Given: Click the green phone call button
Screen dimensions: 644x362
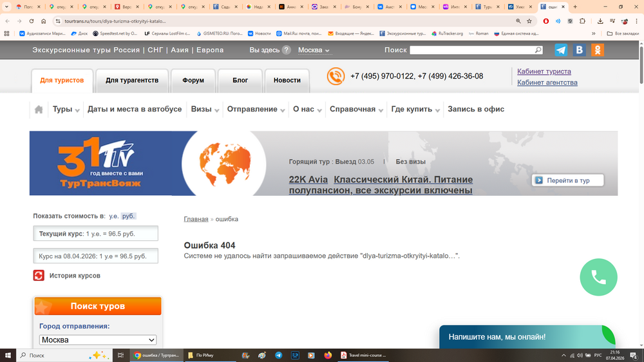Looking at the screenshot, I should point(598,277).
